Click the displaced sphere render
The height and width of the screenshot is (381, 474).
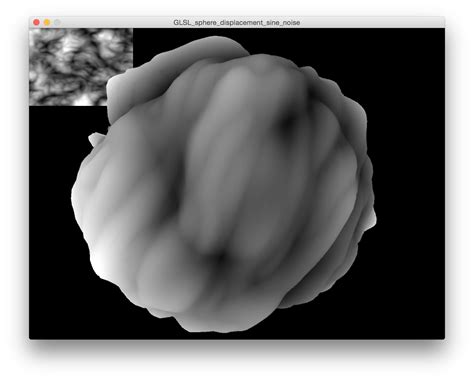224,184
